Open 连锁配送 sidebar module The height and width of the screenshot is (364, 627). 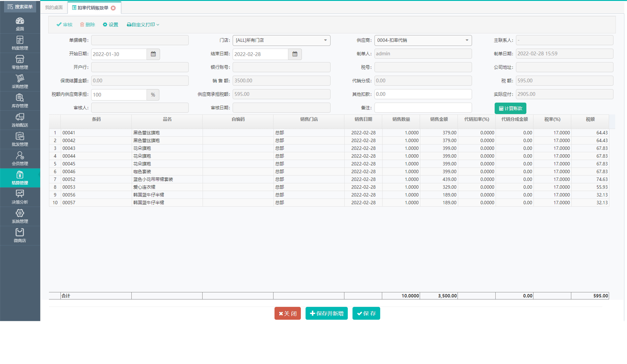(20, 120)
